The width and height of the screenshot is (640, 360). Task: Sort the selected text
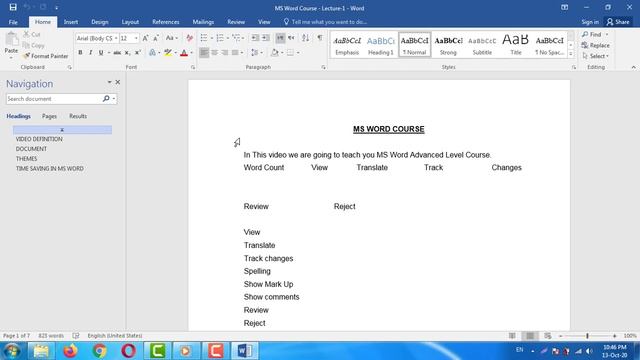pos(305,38)
